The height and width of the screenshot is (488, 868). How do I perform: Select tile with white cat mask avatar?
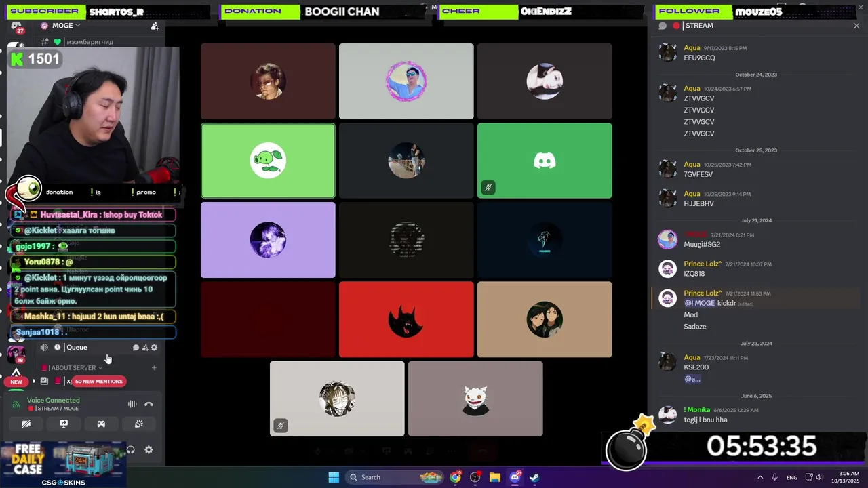point(475,399)
